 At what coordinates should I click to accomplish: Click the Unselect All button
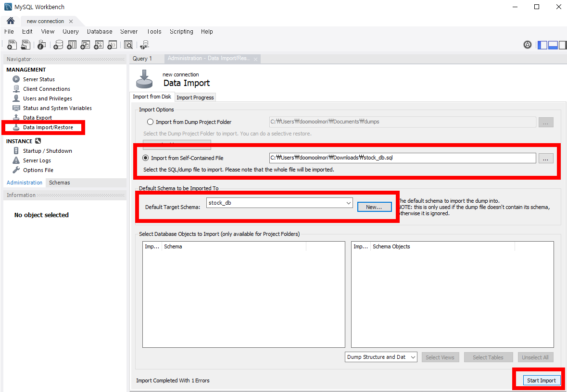[x=535, y=357]
